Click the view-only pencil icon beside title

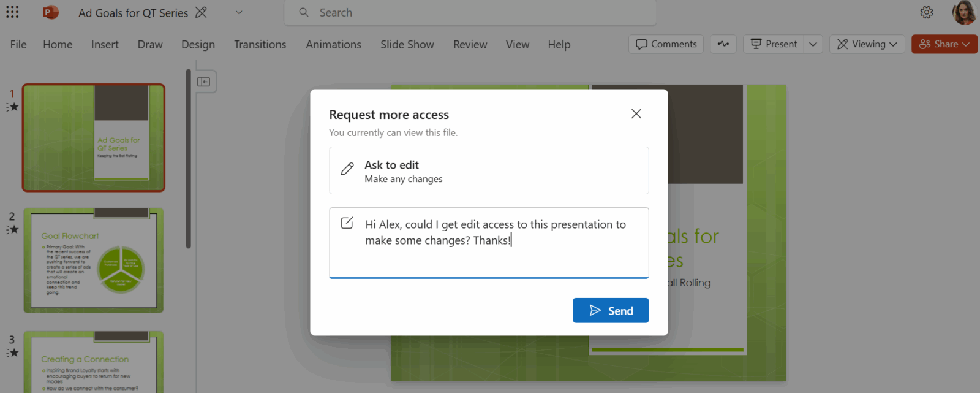pos(201,12)
